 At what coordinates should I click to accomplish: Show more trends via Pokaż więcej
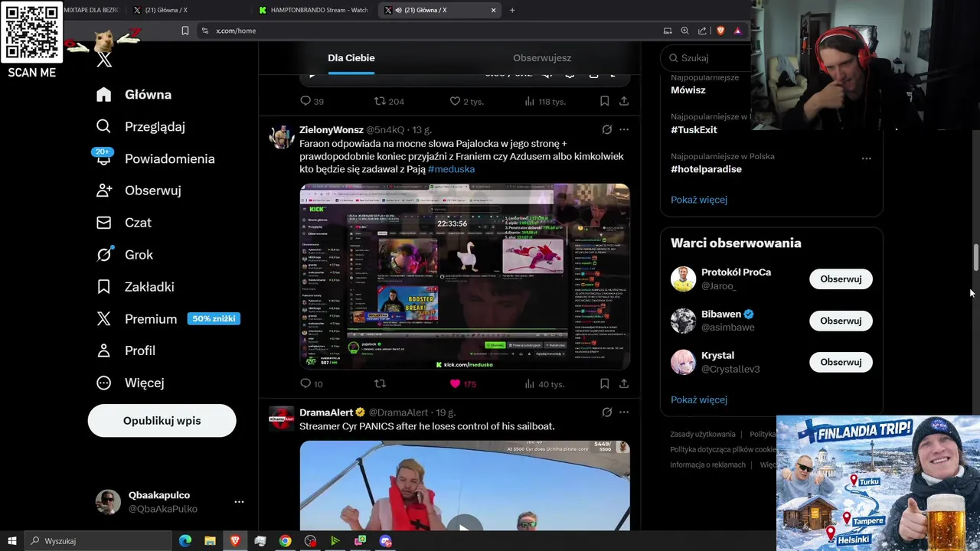pos(699,200)
